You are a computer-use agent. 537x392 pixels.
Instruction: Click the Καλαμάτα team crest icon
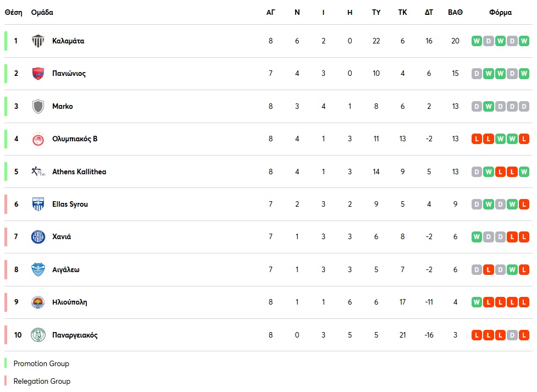38,41
